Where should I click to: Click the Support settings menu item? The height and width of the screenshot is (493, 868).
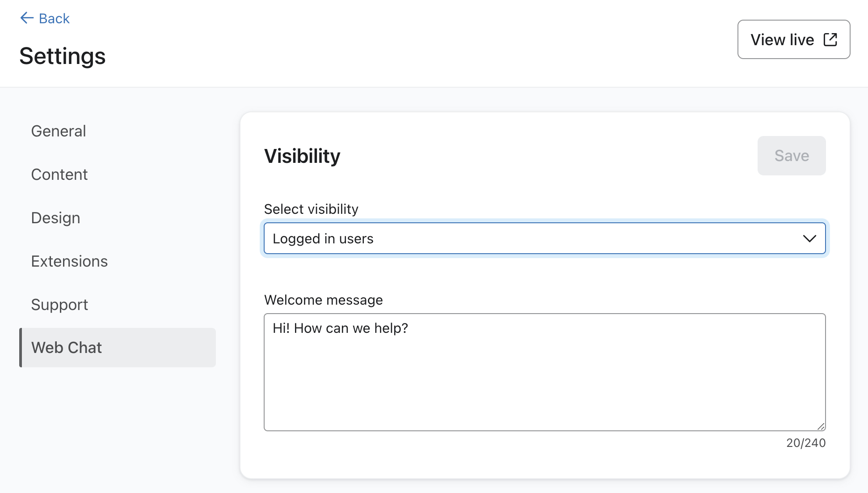click(59, 304)
